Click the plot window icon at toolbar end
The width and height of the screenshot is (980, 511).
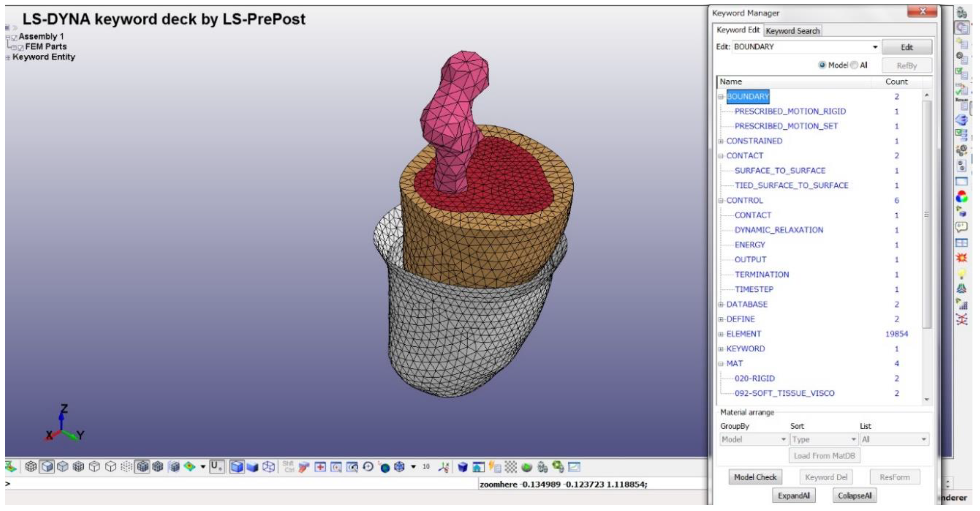[574, 467]
